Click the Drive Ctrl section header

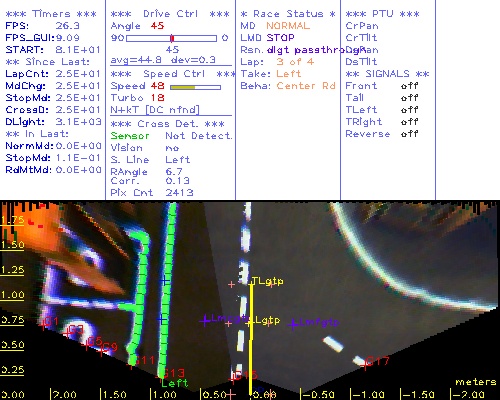[170, 14]
